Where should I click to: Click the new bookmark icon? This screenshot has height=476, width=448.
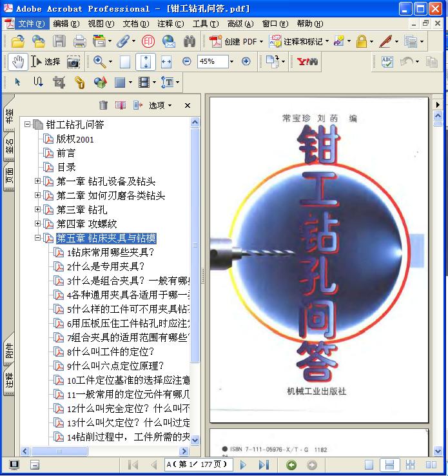[121, 105]
